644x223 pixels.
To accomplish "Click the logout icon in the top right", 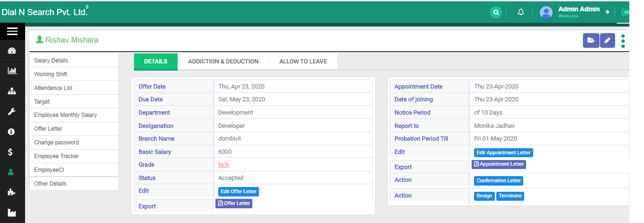I will click(626, 12).
